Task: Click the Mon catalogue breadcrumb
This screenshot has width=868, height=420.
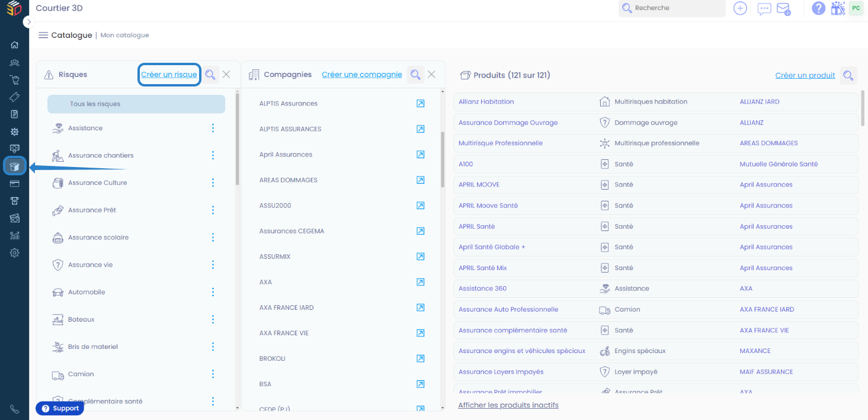Action: coord(124,35)
